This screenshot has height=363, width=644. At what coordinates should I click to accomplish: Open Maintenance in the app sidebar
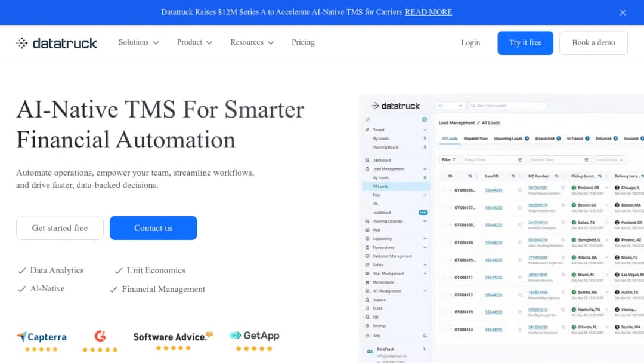tap(383, 282)
